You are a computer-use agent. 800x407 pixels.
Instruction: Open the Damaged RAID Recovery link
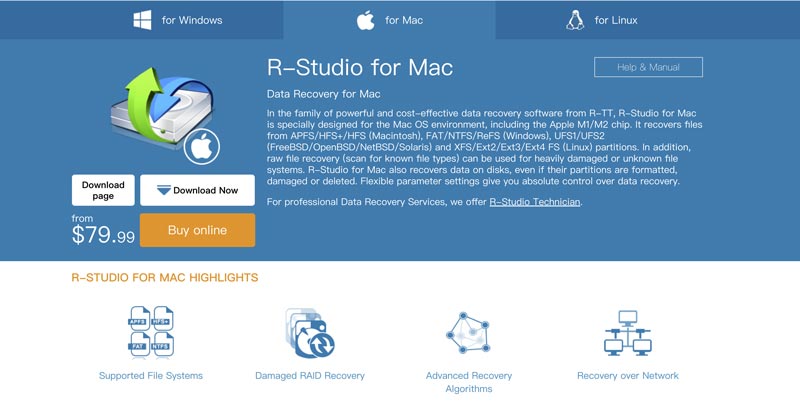pyautogui.click(x=310, y=376)
